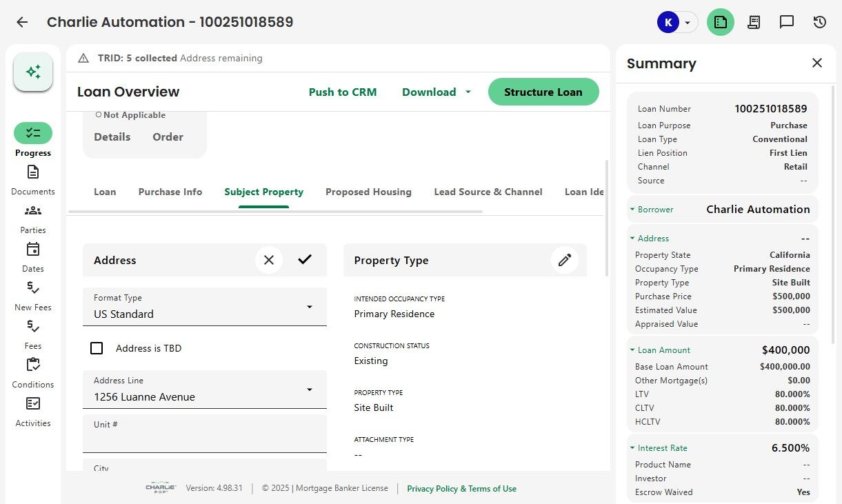Switch to the Purchase Info tab
The width and height of the screenshot is (842, 504).
tap(170, 192)
